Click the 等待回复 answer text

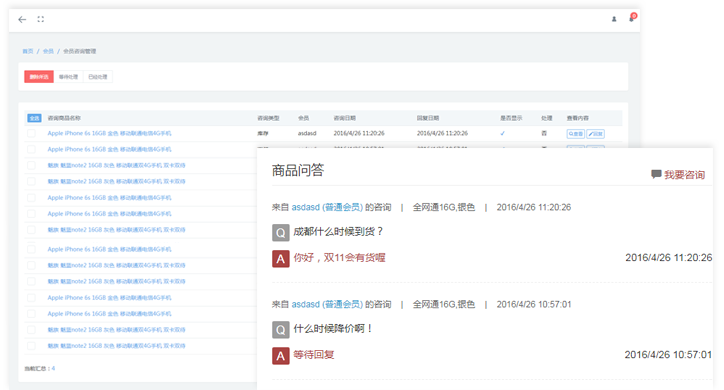point(314,354)
